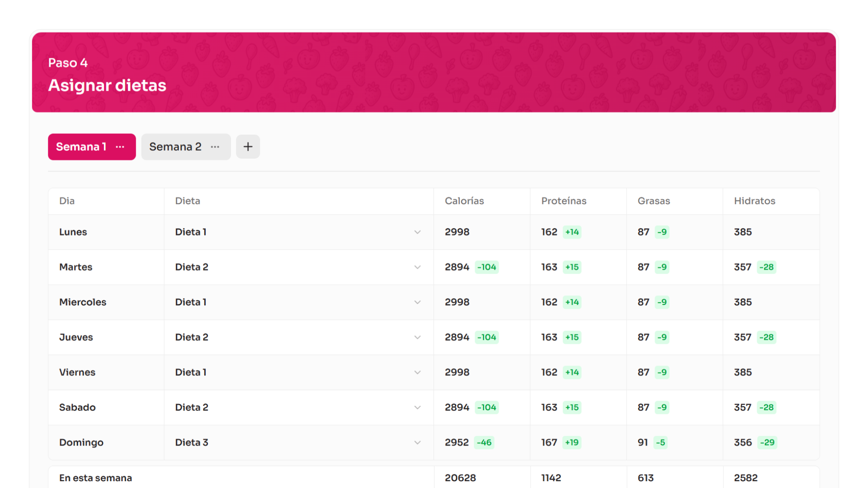Expand the Jueves diet dropdown chevron
Image resolution: width=868 pixels, height=488 pixels.
417,338
